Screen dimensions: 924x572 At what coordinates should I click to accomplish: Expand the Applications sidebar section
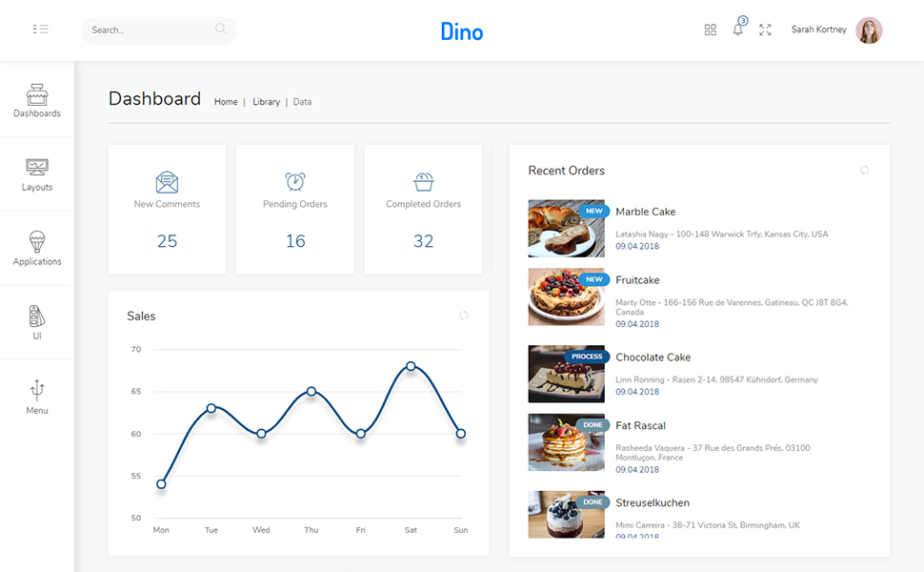(37, 248)
